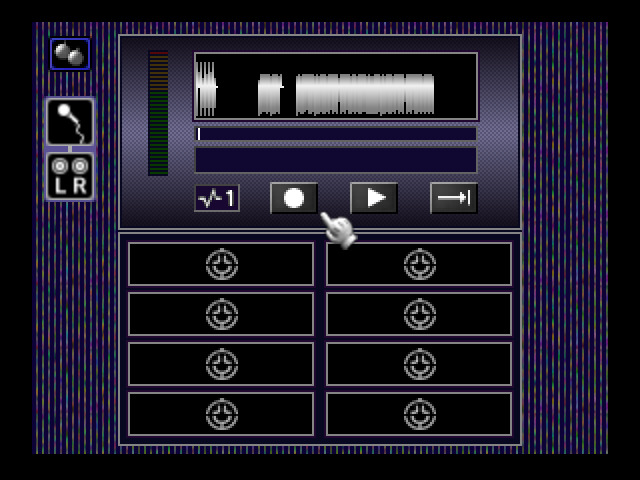This screenshot has height=480, width=640.
Task: Toggle the L R stereo speakers icon
Action: click(x=70, y=176)
